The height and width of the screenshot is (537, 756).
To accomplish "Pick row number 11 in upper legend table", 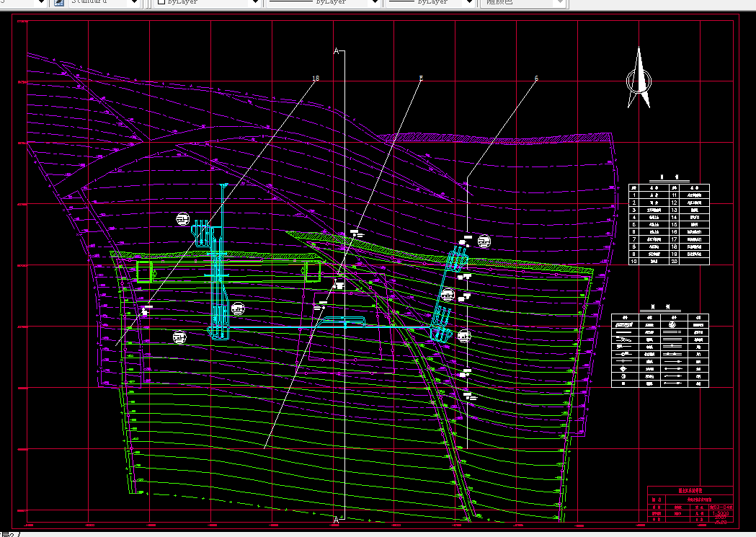I will [x=674, y=195].
